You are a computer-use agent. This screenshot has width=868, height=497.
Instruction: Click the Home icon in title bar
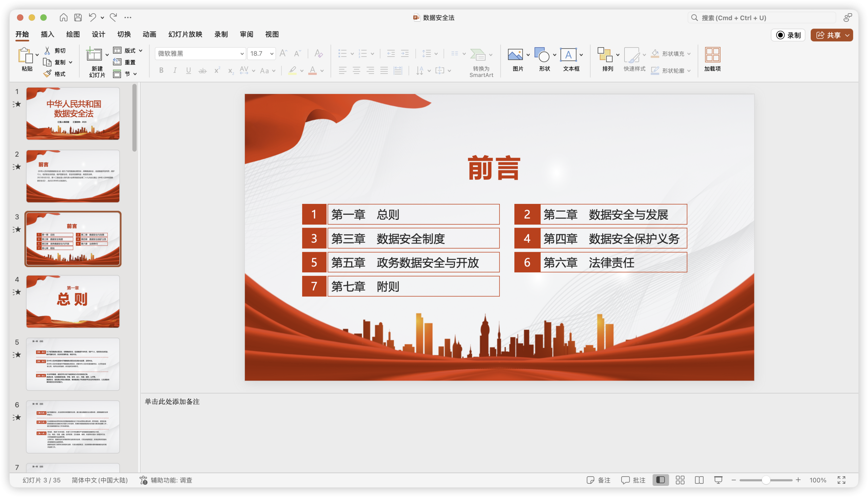coord(63,17)
